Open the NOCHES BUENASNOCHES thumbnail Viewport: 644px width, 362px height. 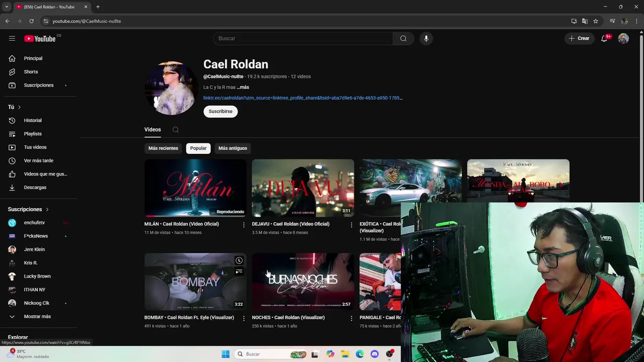point(303,282)
